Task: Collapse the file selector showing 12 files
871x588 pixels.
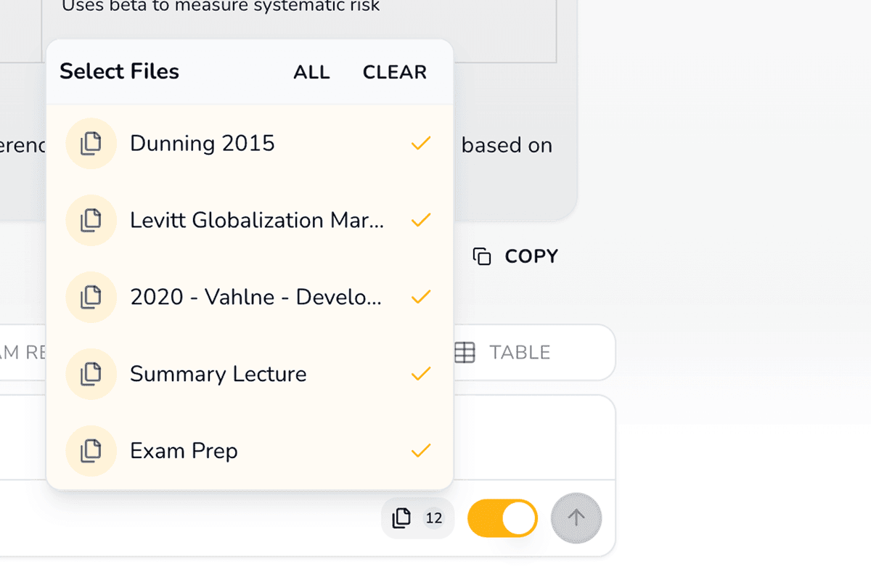Action: [x=417, y=518]
